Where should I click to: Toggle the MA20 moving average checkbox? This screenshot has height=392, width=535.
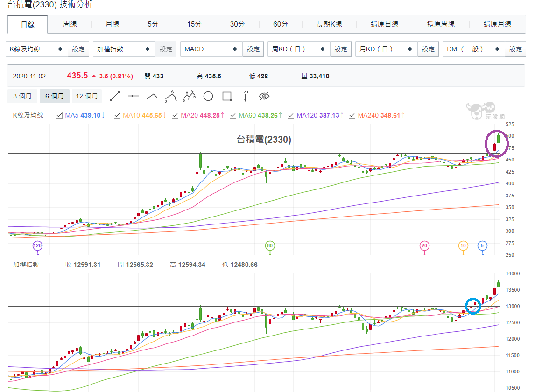coord(175,115)
